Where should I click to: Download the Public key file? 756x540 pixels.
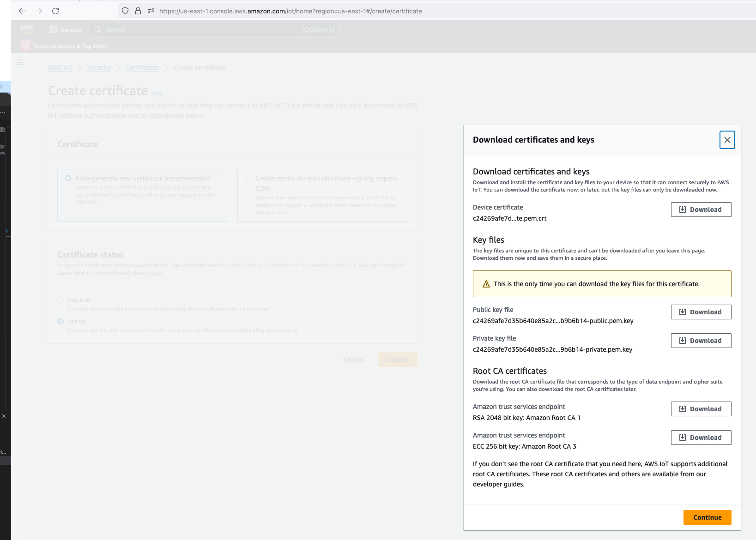point(701,312)
